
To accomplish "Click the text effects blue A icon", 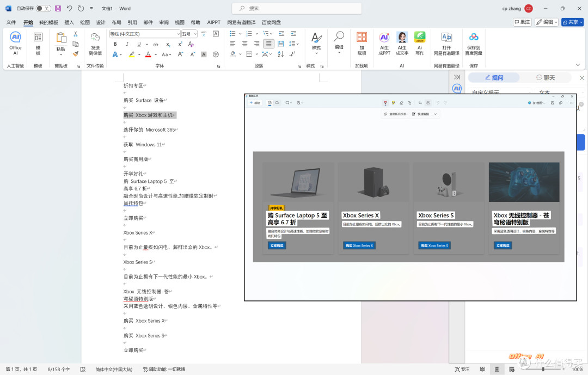I will (x=115, y=54).
